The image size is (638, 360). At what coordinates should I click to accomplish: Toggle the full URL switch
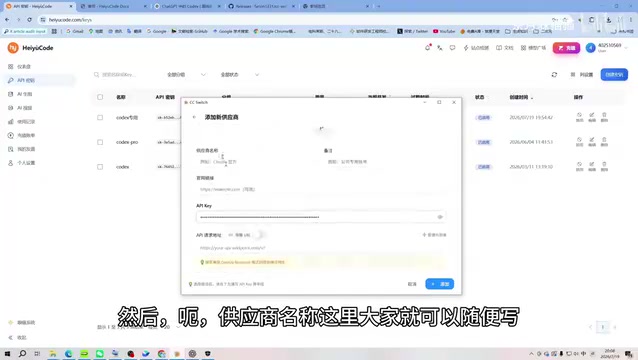click(259, 235)
